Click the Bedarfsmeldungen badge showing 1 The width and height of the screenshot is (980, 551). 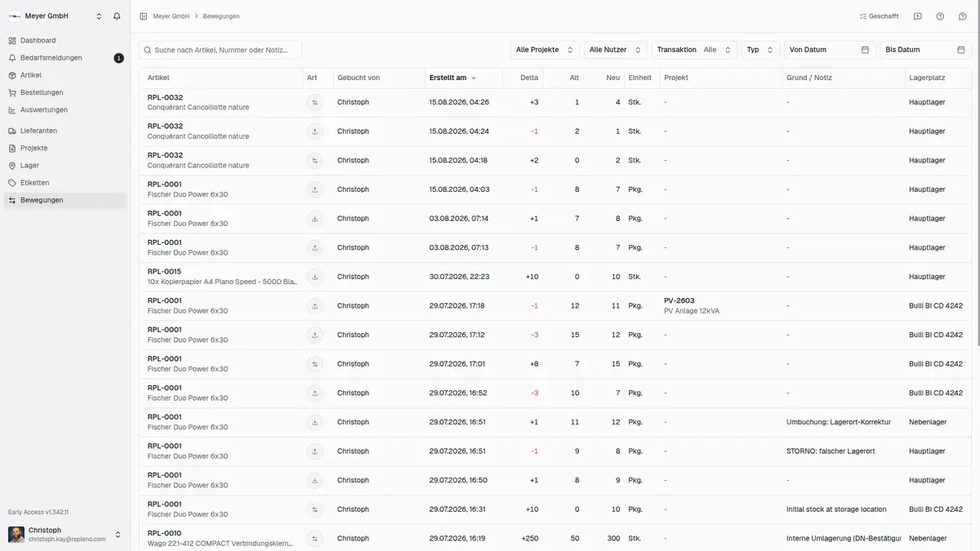[x=119, y=58]
